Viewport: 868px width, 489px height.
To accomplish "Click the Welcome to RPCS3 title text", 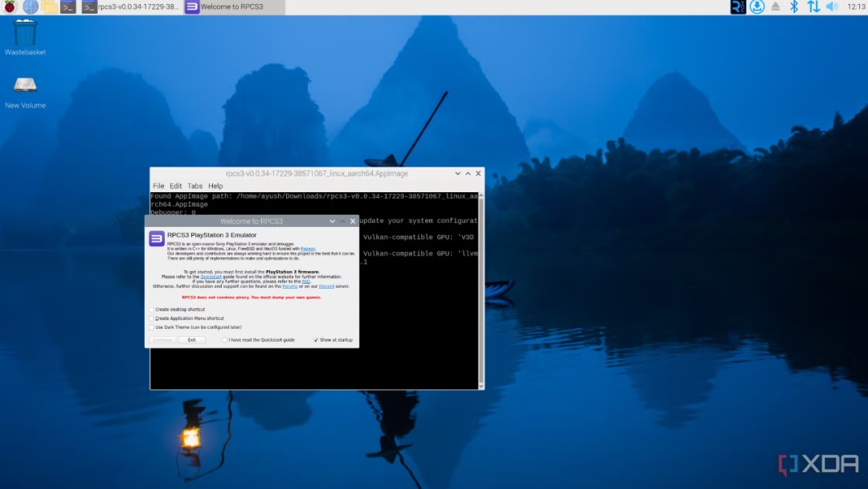I will pos(252,221).
